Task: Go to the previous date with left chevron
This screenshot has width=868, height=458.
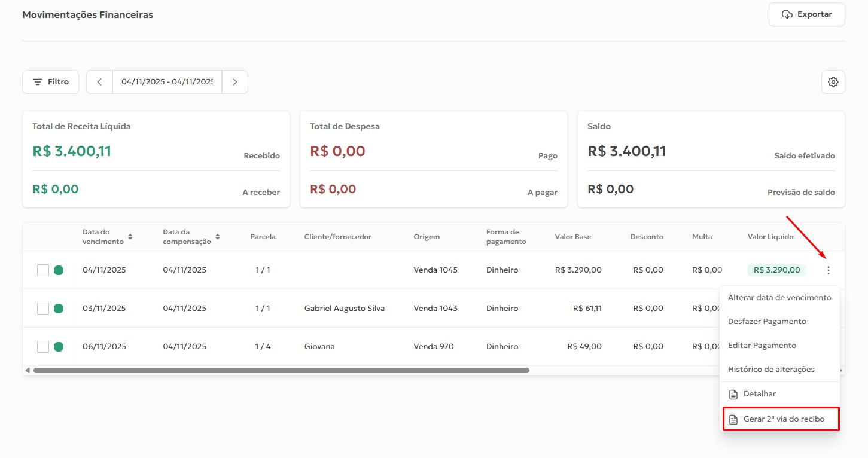Action: 99,82
